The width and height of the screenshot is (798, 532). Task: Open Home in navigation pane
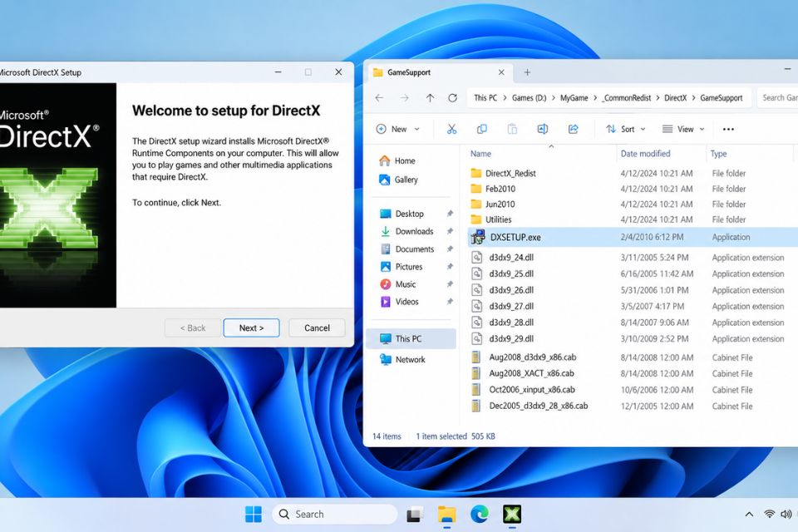coord(397,161)
